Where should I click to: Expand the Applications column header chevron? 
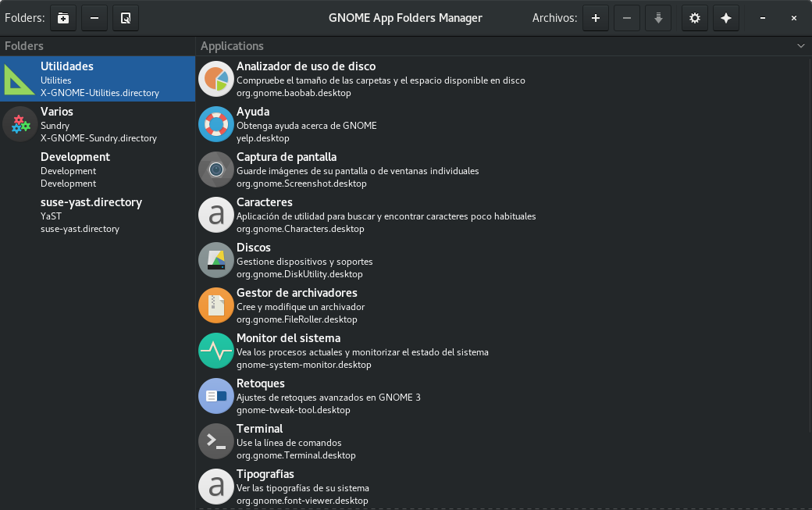[800, 46]
